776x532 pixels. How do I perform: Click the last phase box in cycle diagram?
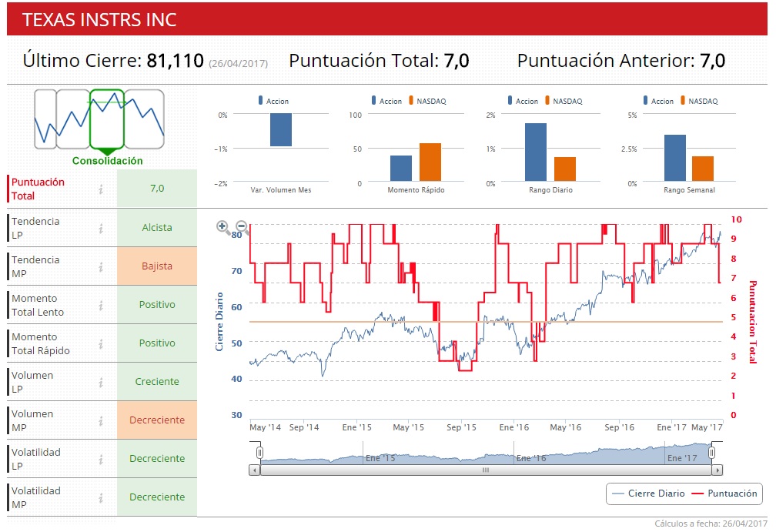tap(144, 119)
